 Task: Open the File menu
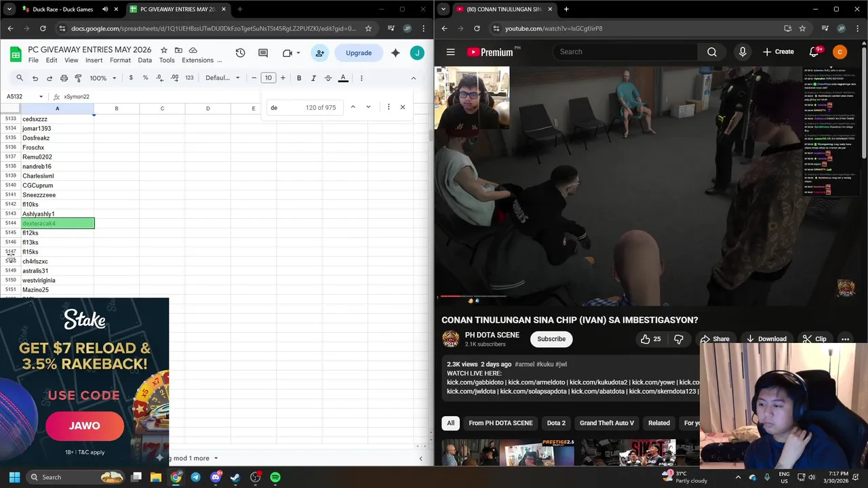tap(33, 60)
